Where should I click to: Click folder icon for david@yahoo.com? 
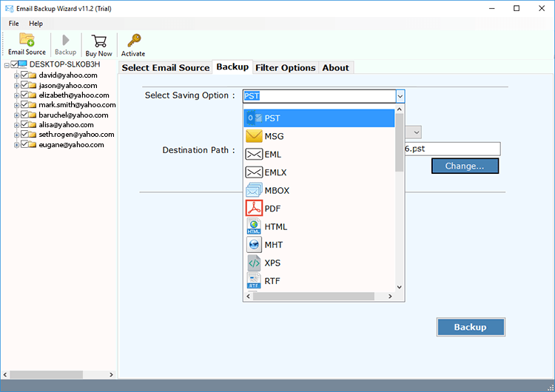[x=33, y=75]
